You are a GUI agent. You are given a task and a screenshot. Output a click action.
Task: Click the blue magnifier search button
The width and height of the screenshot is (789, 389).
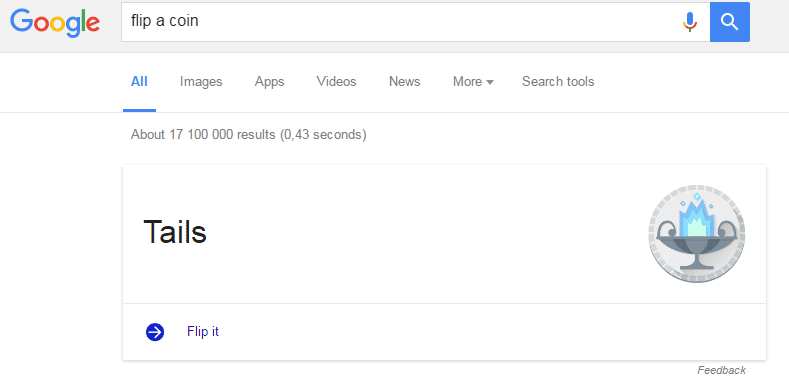click(730, 22)
